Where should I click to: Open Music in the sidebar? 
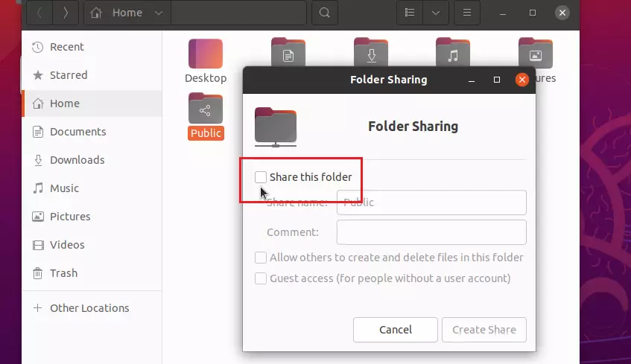(92, 188)
